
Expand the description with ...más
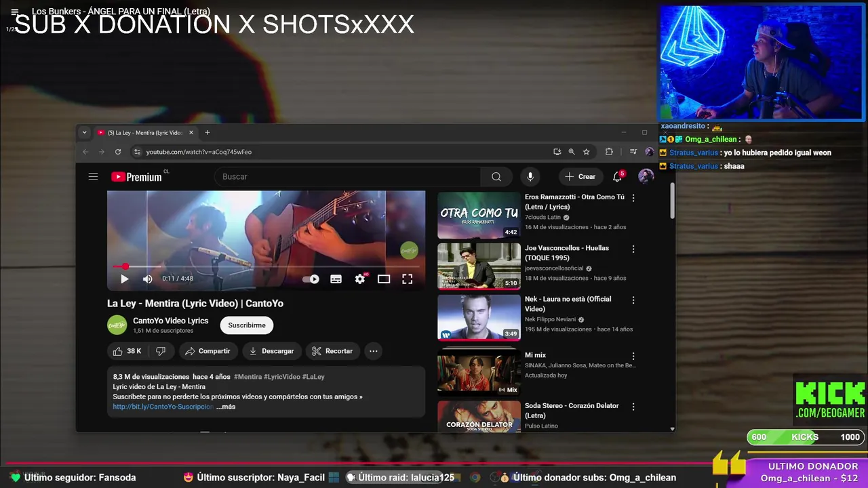click(x=226, y=407)
